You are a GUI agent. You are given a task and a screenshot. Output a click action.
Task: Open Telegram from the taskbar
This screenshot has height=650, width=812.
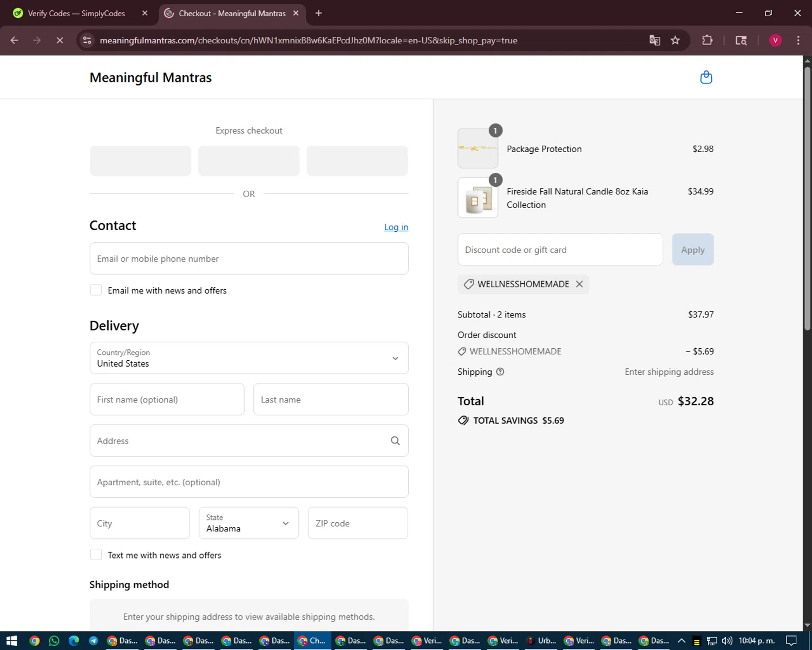[x=93, y=641]
